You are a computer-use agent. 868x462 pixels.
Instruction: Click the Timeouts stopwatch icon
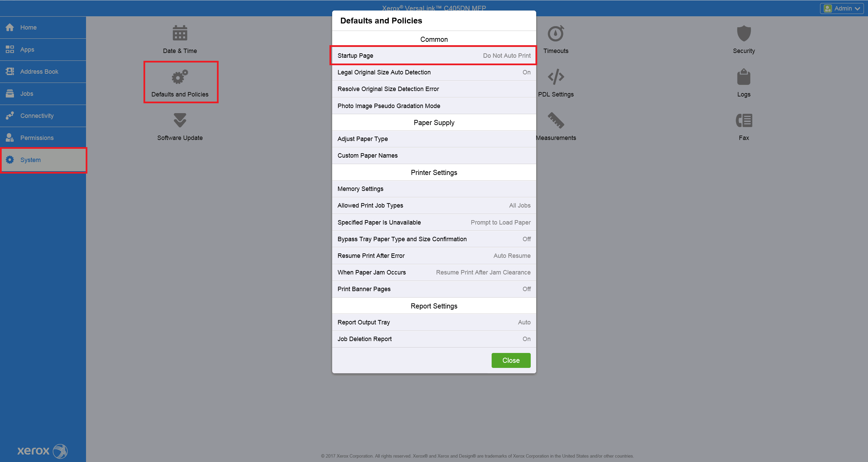pyautogui.click(x=556, y=33)
